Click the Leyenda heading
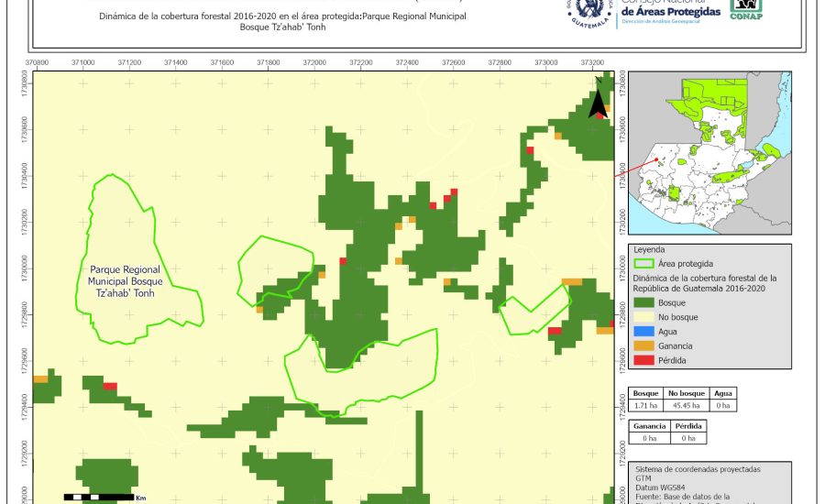This screenshot has height=504, width=825. click(649, 249)
